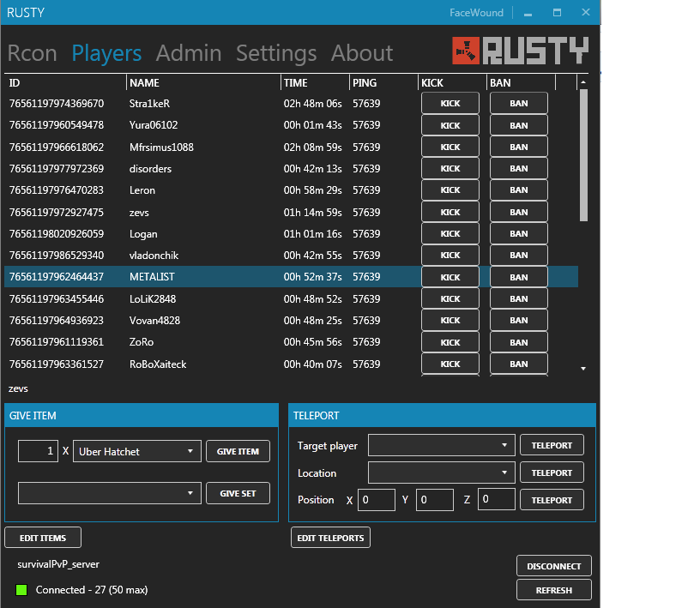Ban player RoBoXaiteck

519,364
